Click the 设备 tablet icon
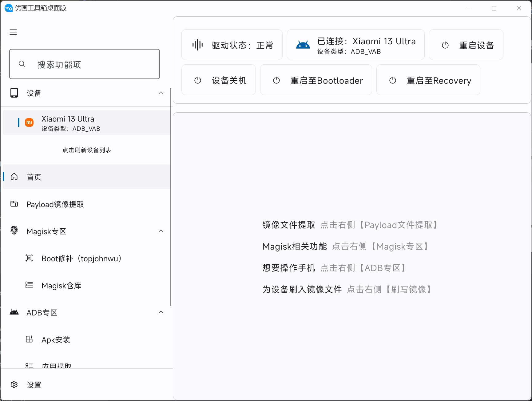The width and height of the screenshot is (532, 401). point(14,93)
